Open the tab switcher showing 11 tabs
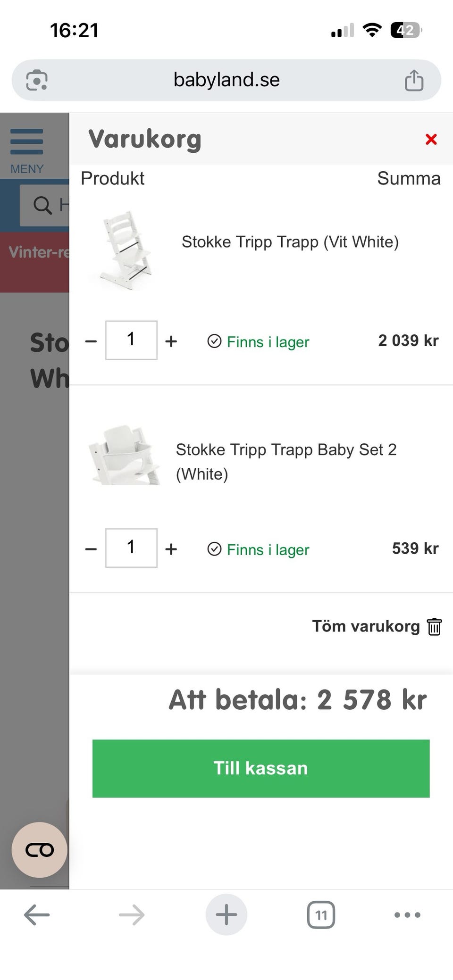This screenshot has height=980, width=453. [321, 915]
